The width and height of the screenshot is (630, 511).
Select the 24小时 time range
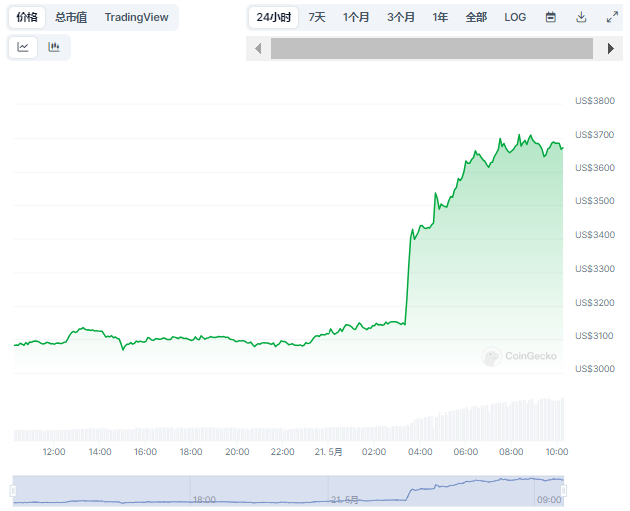(274, 17)
